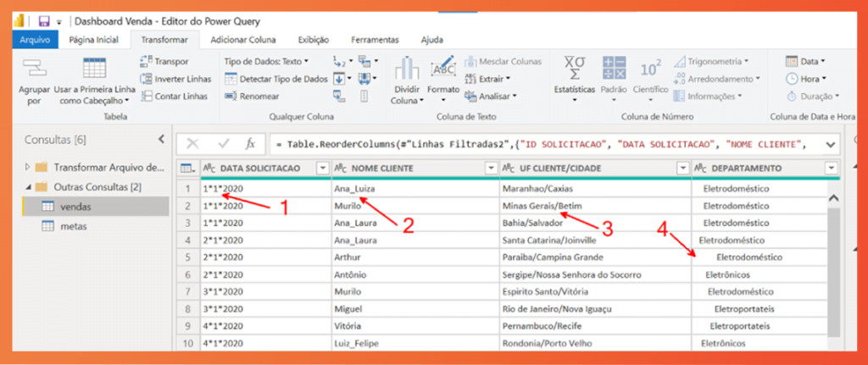Click the Inverter Linhas icon
This screenshot has width=868, height=365.
[146, 79]
